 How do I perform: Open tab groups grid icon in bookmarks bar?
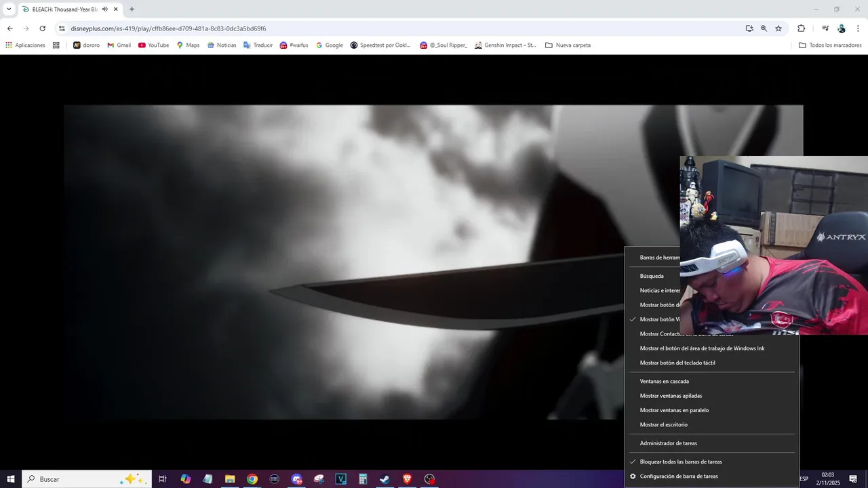pyautogui.click(x=56, y=45)
